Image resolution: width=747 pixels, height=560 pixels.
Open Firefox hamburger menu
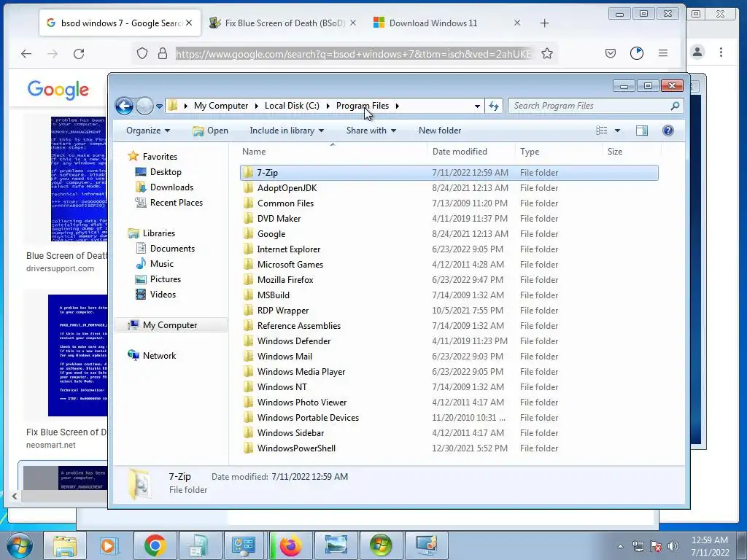tap(662, 53)
